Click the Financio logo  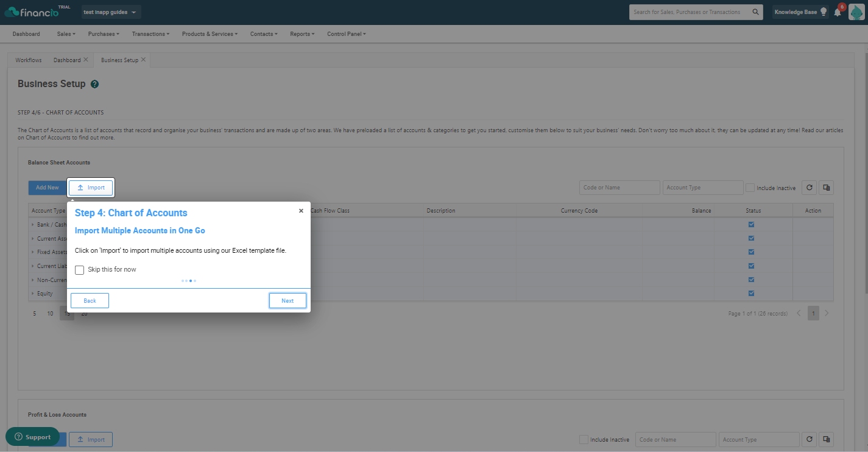coord(31,12)
